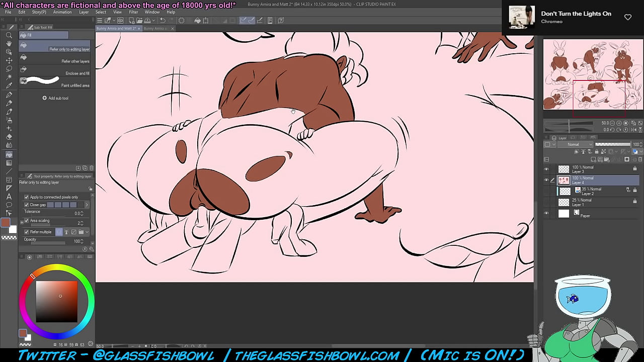The image size is (644, 362).
Task: Hide Layer 3 using its eye icon
Action: (x=546, y=169)
